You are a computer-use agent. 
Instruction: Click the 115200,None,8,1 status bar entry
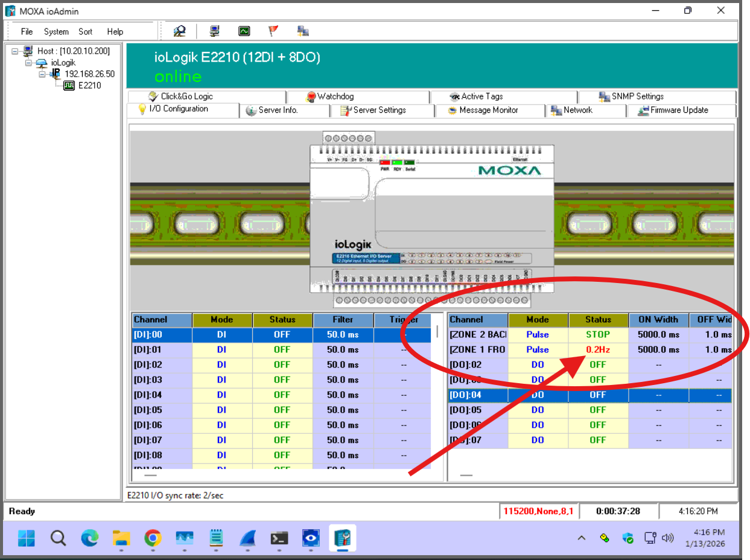539,511
